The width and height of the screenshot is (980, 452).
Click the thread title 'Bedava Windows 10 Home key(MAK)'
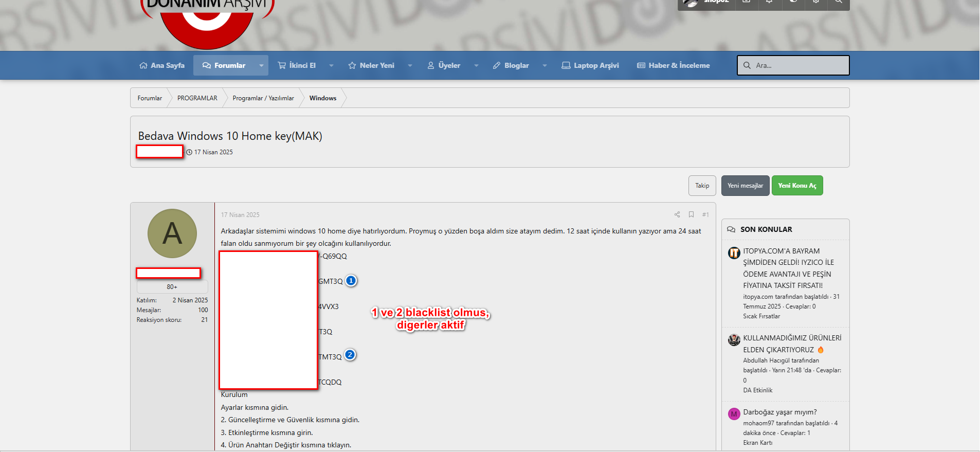230,136
